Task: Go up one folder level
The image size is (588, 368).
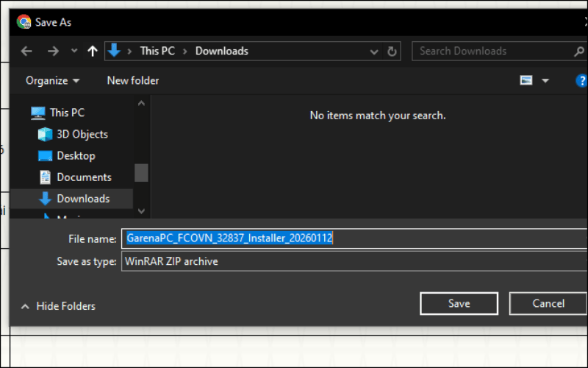Action: click(93, 52)
